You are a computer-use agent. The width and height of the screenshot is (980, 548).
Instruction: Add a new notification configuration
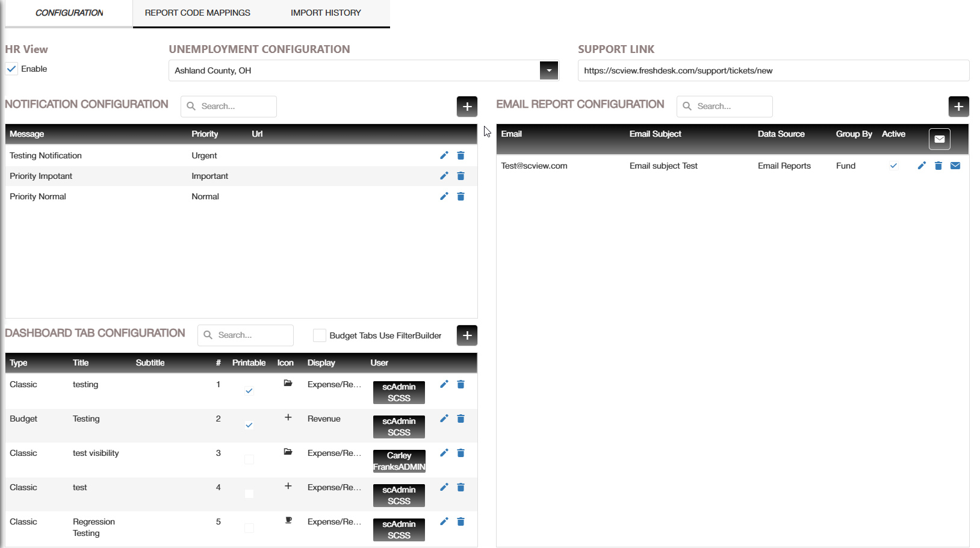pyautogui.click(x=467, y=107)
